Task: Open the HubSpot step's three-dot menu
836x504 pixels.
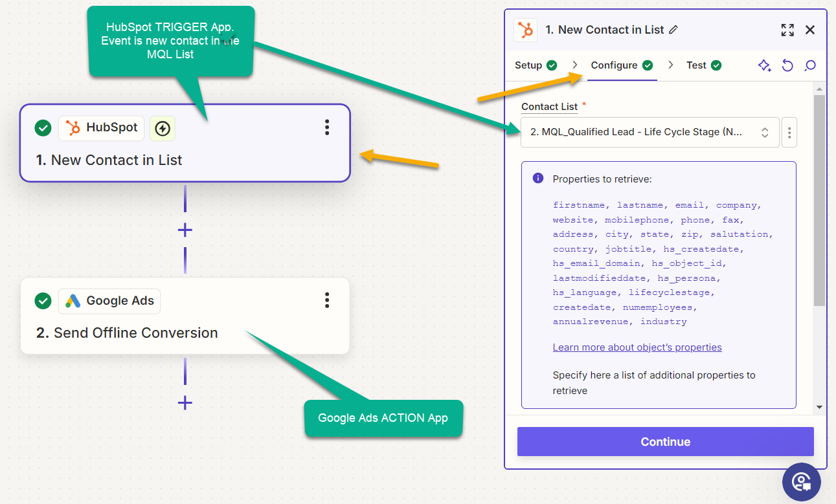Action: click(x=327, y=127)
